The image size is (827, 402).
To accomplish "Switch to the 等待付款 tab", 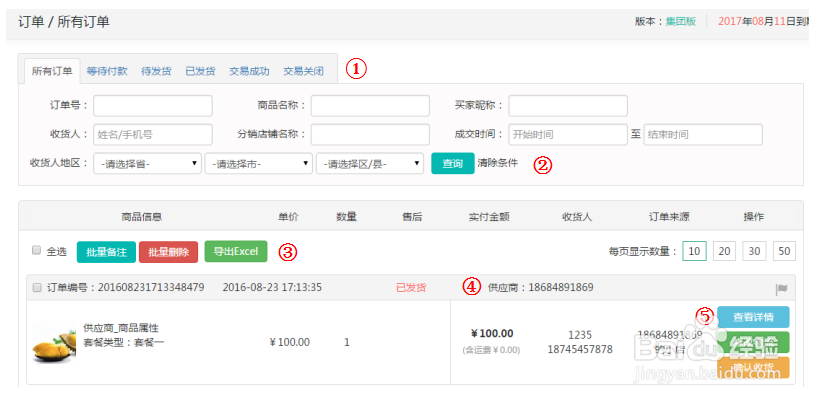I will coord(107,71).
